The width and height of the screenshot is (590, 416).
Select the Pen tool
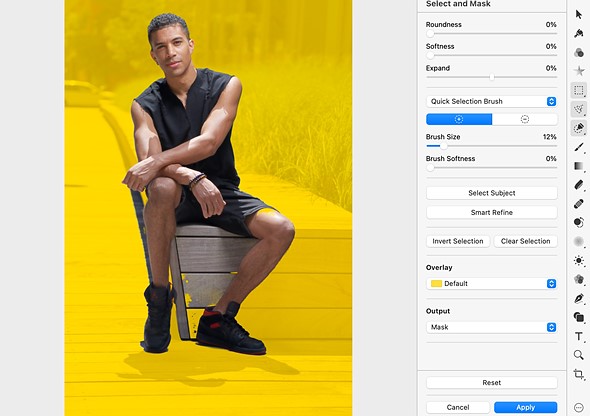(579, 298)
